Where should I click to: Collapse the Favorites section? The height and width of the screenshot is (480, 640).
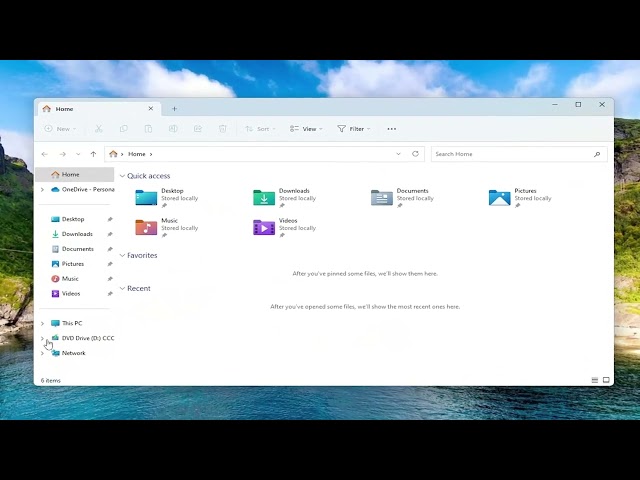click(x=122, y=256)
